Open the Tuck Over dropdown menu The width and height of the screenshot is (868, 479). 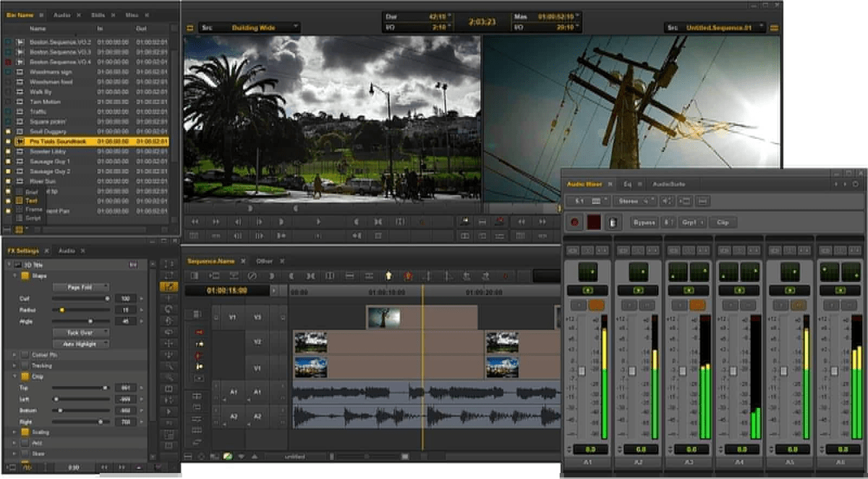coord(82,333)
